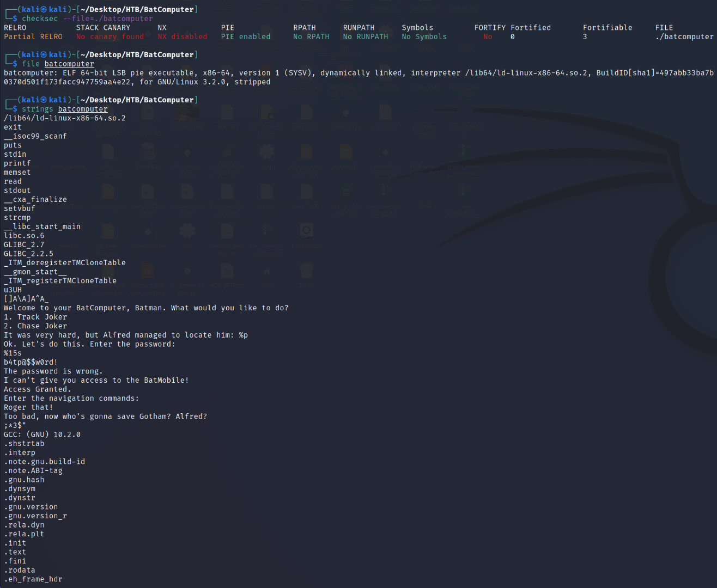Click the 'No Symbols' checksec value
This screenshot has width=717, height=588.
[x=424, y=36]
